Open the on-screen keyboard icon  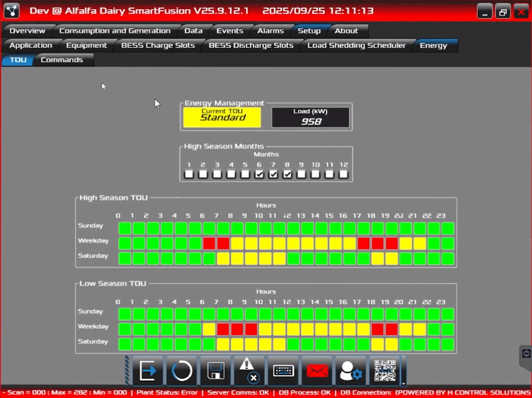tap(283, 371)
